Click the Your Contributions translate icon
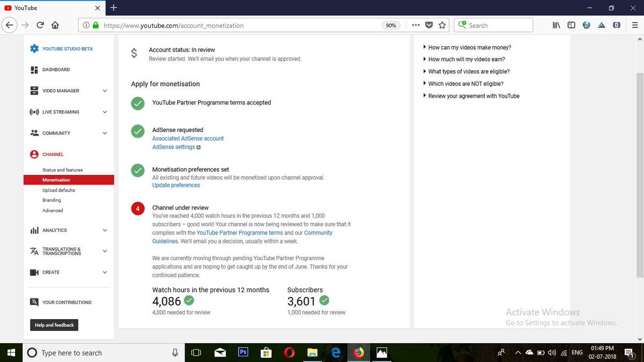This screenshot has width=644, height=362. coord(34,302)
